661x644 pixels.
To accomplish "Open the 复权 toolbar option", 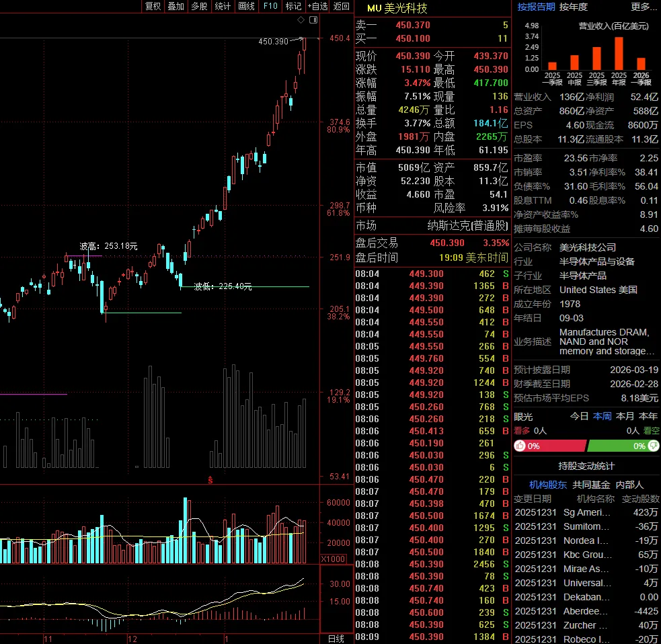I will (x=153, y=6).
